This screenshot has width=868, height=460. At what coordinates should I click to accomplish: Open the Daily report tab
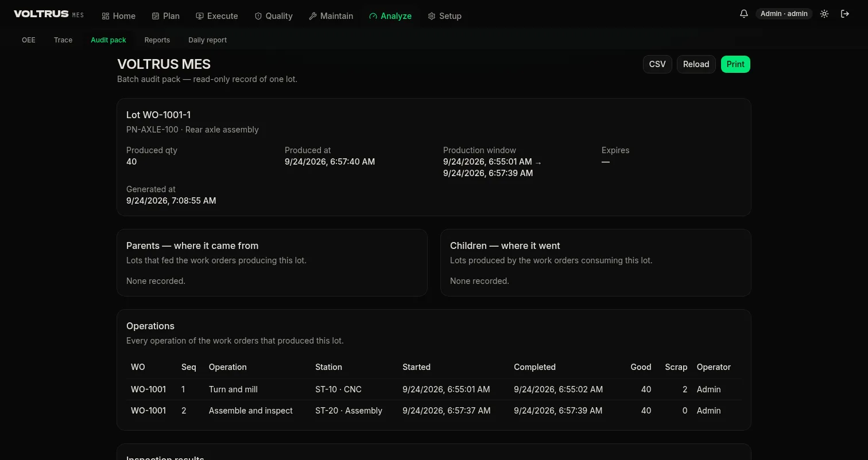[x=207, y=40]
